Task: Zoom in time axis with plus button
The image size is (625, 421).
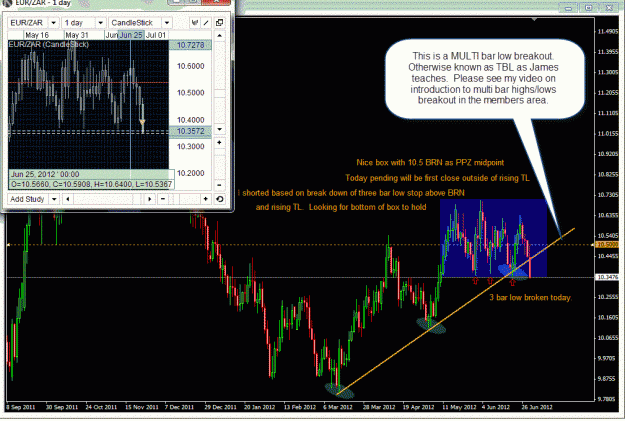Action: [x=205, y=199]
